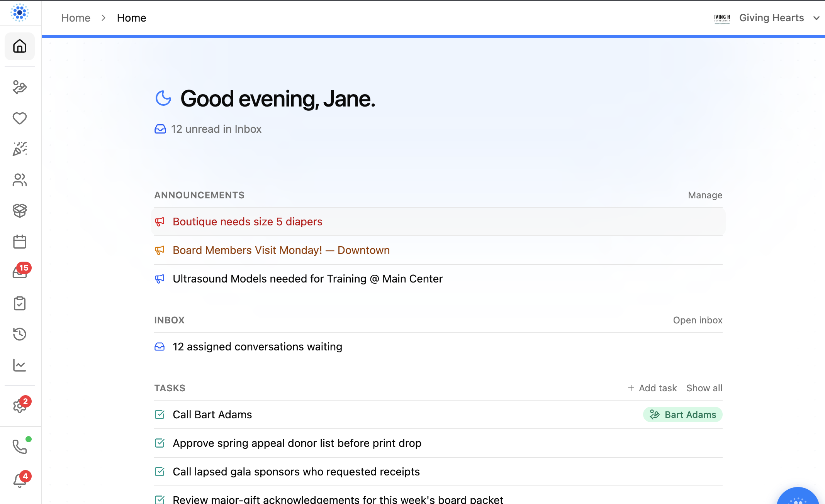
Task: Open the heart icon in the sidebar
Action: point(20,118)
